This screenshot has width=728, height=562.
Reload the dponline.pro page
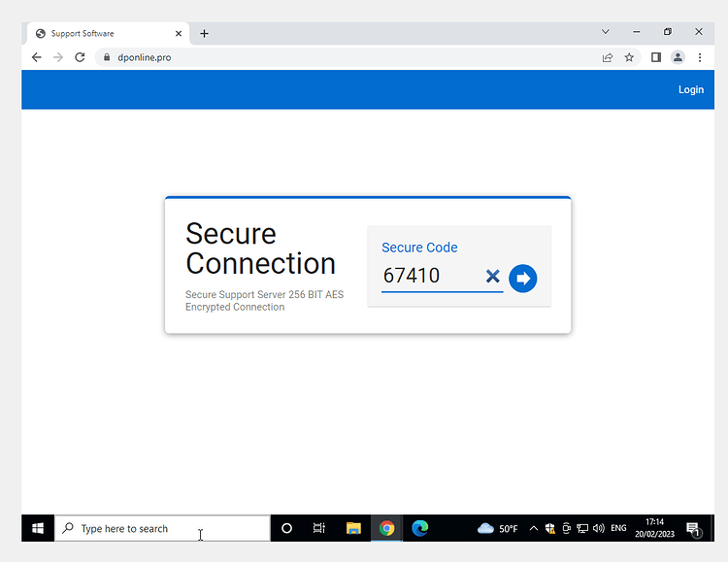(x=80, y=57)
